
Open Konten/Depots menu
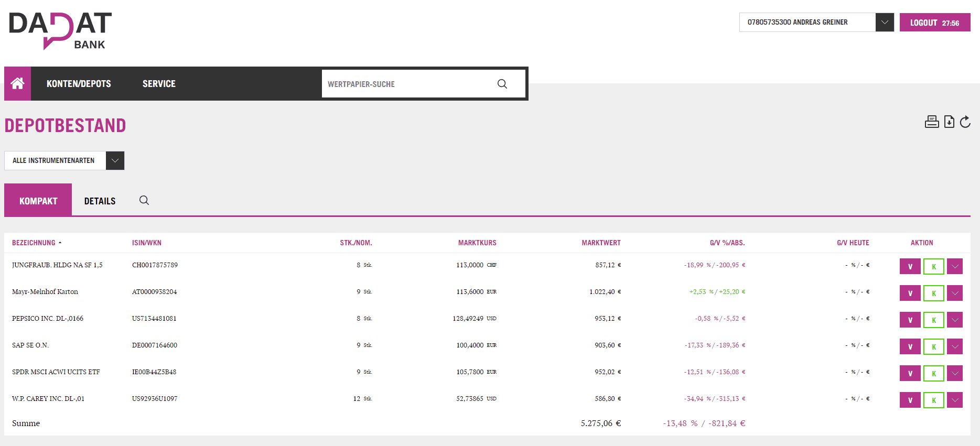(79, 84)
